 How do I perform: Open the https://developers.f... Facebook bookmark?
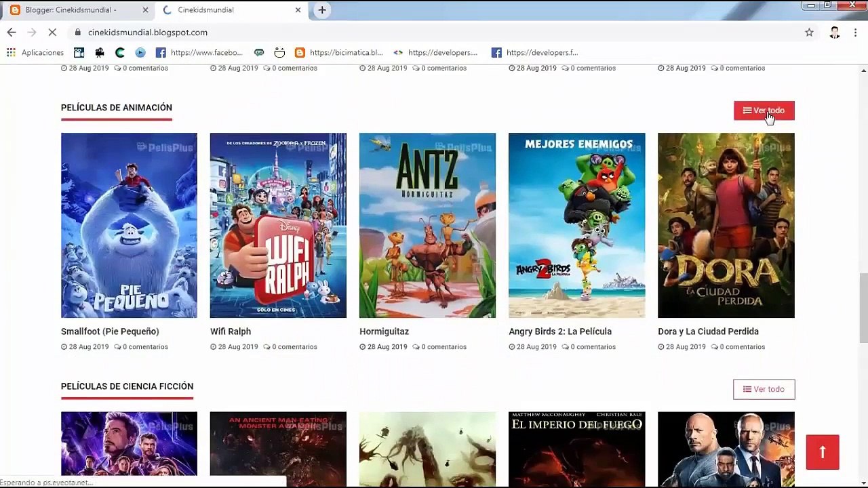click(534, 52)
